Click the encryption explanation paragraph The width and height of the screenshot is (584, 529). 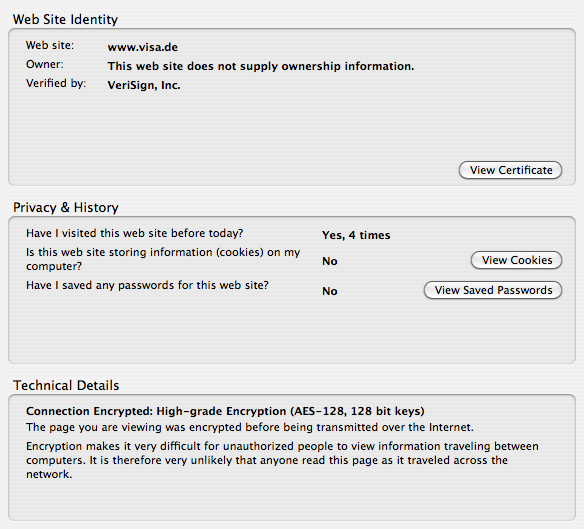[x=282, y=460]
